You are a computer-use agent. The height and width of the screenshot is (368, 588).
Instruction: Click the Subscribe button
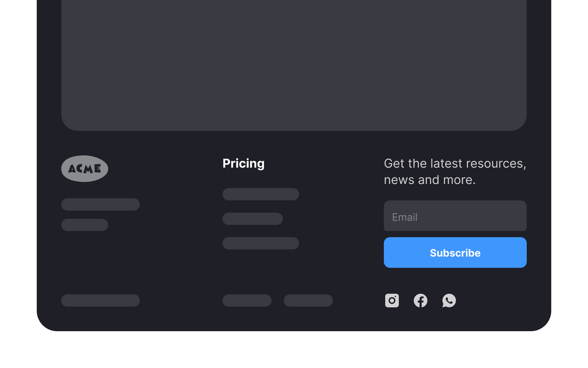455,252
